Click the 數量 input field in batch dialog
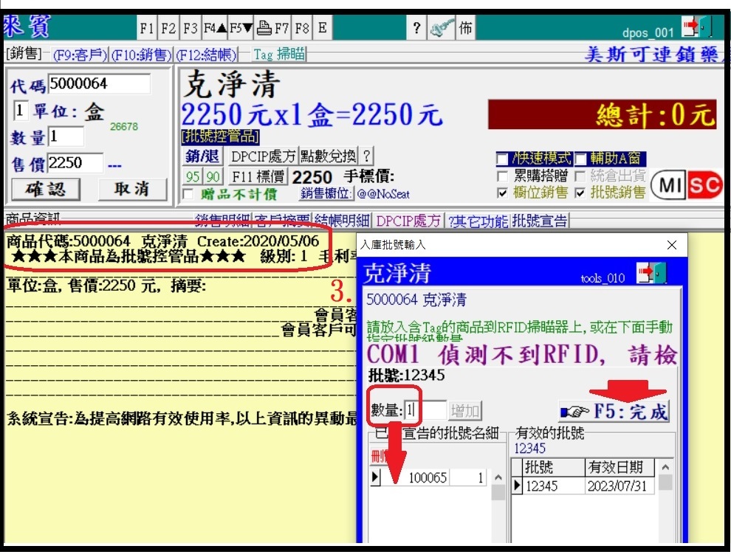The width and height of the screenshot is (731, 560). tap(425, 410)
